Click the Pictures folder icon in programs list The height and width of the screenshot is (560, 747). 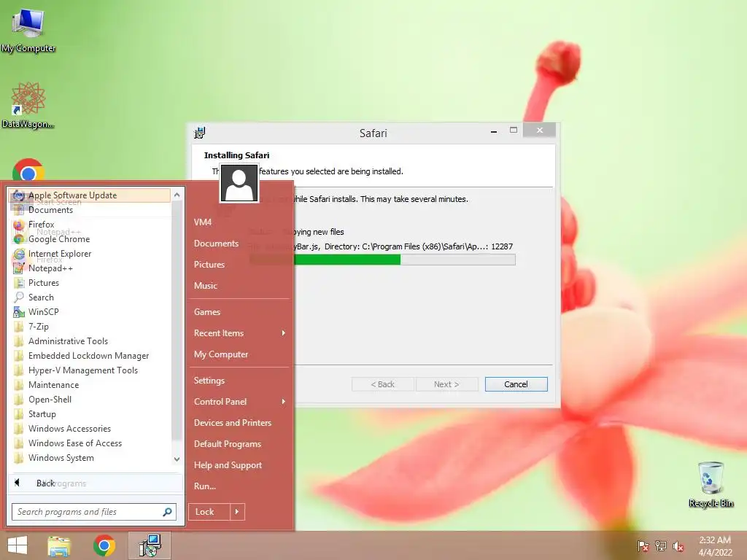(x=19, y=283)
